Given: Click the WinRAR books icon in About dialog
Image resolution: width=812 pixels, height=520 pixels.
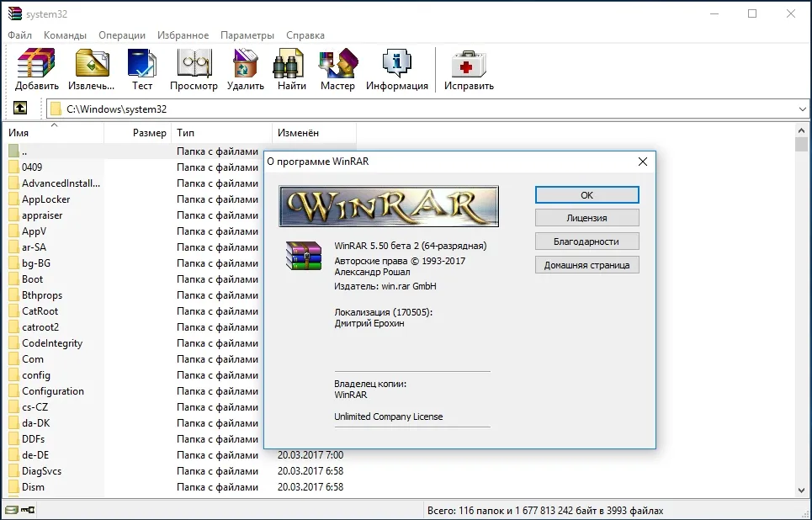Looking at the screenshot, I should [x=304, y=255].
